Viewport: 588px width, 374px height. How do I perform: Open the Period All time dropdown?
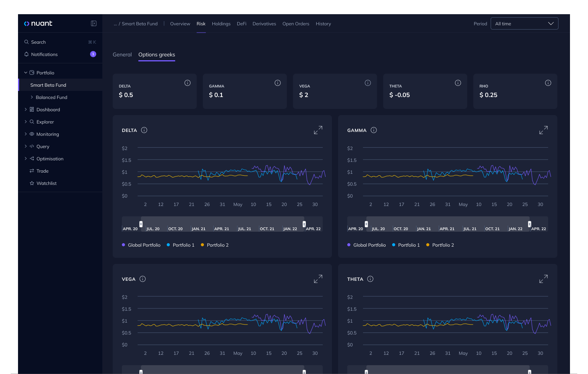tap(524, 23)
